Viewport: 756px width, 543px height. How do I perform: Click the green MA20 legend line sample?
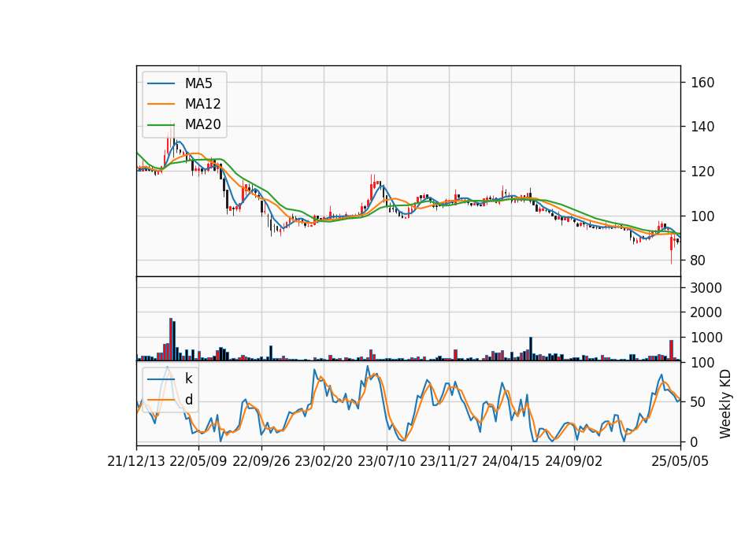tap(161, 124)
